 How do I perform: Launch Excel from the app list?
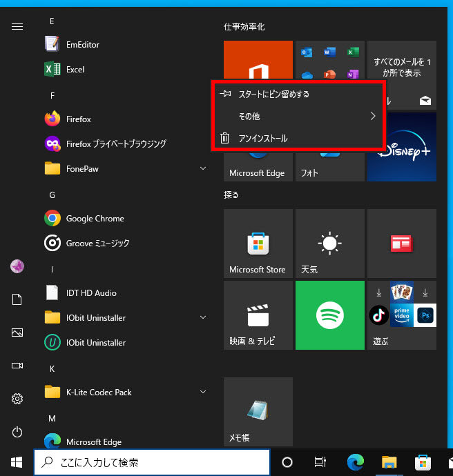75,70
